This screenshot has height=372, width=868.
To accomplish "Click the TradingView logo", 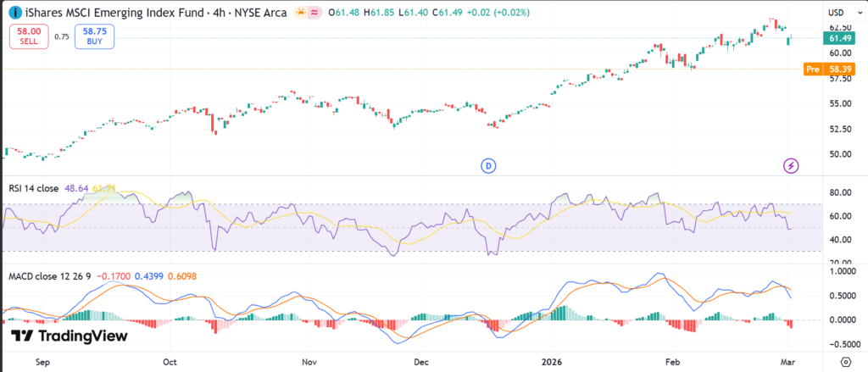I will pyautogui.click(x=70, y=336).
